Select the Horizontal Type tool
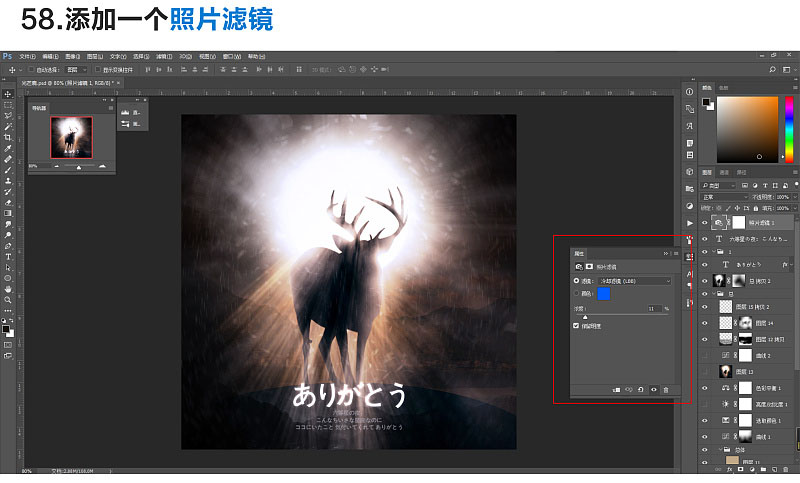The height and width of the screenshot is (483, 800). click(x=8, y=257)
